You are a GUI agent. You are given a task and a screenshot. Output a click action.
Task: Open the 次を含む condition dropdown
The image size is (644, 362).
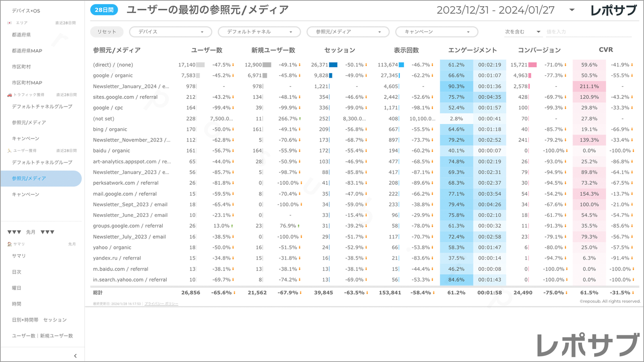tap(522, 32)
